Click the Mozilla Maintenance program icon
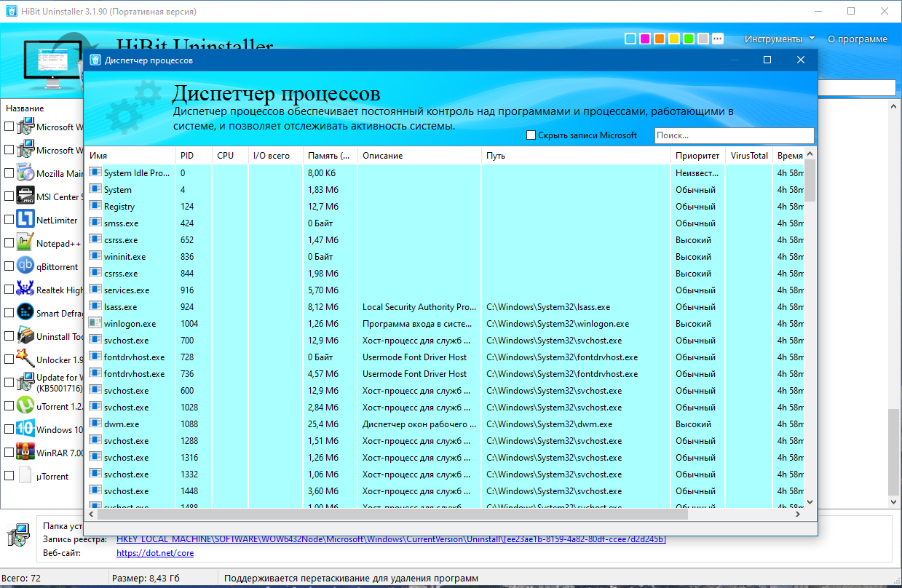 [25, 172]
